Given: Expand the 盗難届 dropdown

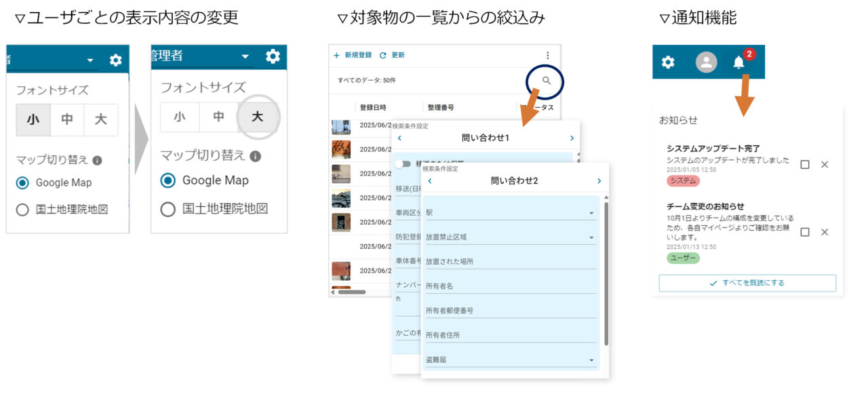Looking at the screenshot, I should (x=591, y=360).
